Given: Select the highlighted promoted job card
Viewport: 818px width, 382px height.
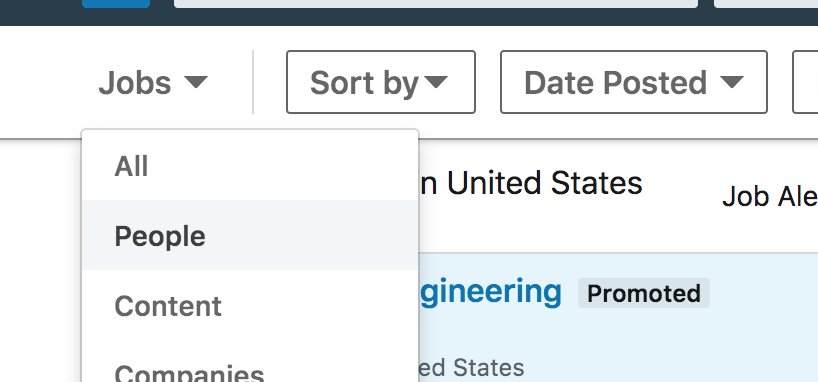Looking at the screenshot, I should click(618, 318).
